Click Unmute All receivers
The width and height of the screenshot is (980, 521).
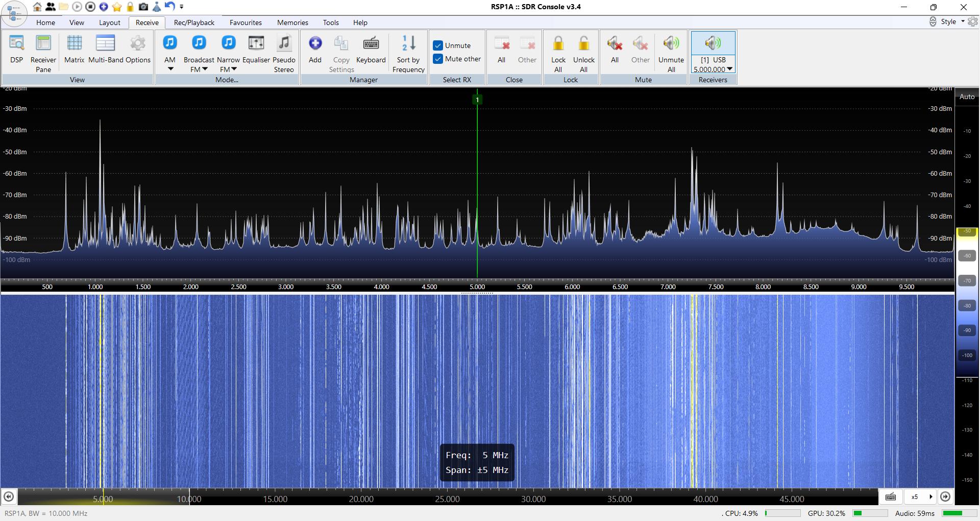(x=671, y=54)
